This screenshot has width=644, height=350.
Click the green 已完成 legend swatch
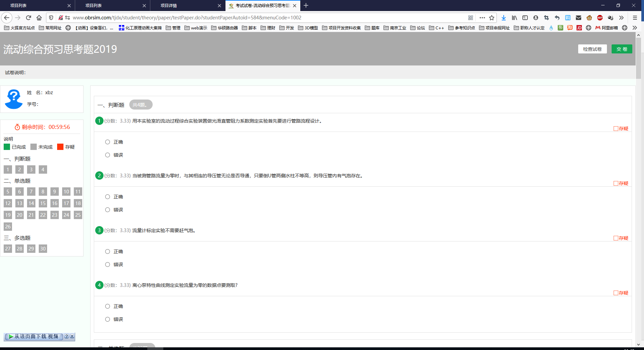(7, 147)
